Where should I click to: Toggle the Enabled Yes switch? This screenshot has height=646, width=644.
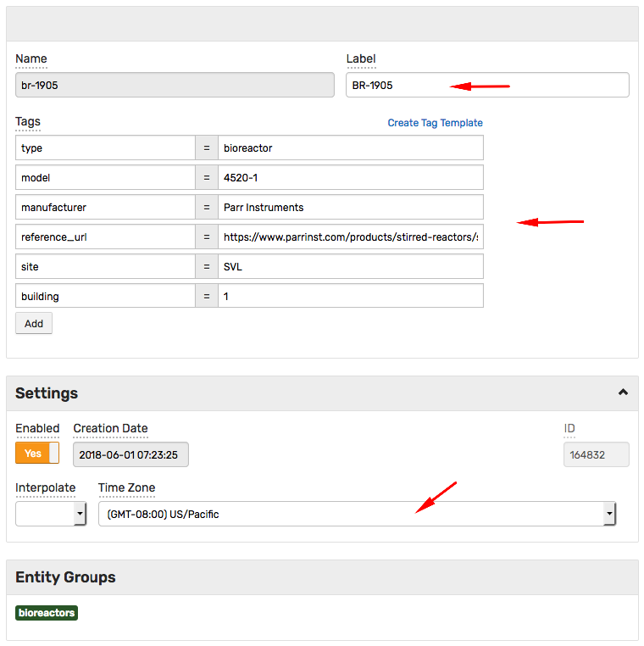tap(37, 454)
